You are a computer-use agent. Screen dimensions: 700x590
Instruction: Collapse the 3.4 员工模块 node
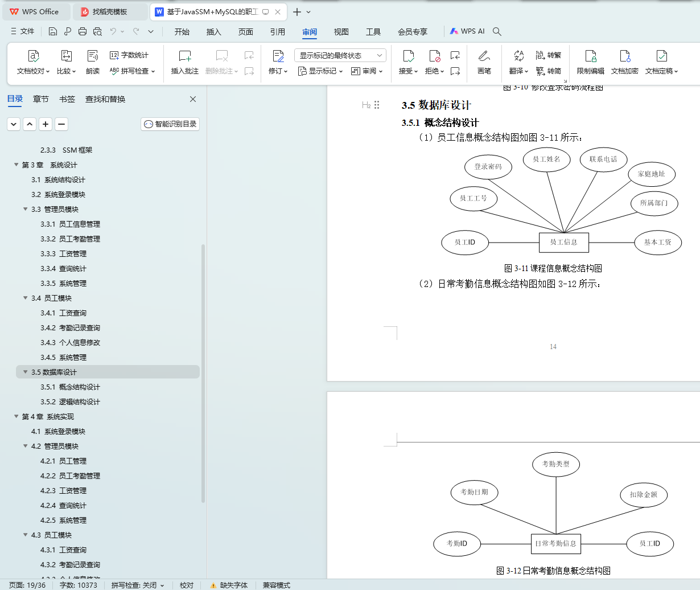click(x=26, y=298)
